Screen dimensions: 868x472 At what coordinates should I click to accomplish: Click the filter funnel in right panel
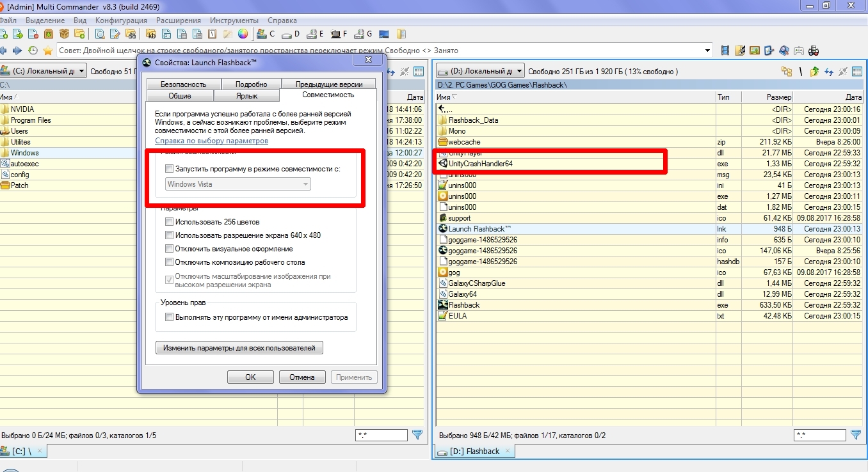click(856, 435)
